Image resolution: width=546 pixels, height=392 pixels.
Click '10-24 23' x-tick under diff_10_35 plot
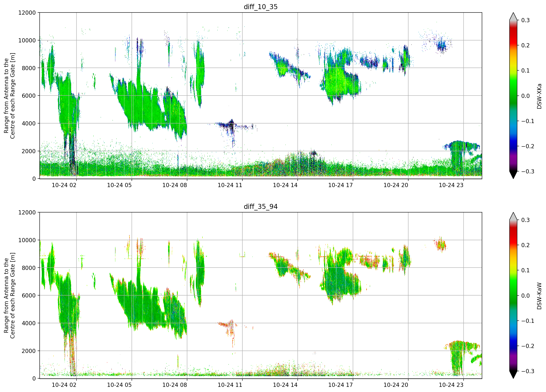(x=451, y=185)
